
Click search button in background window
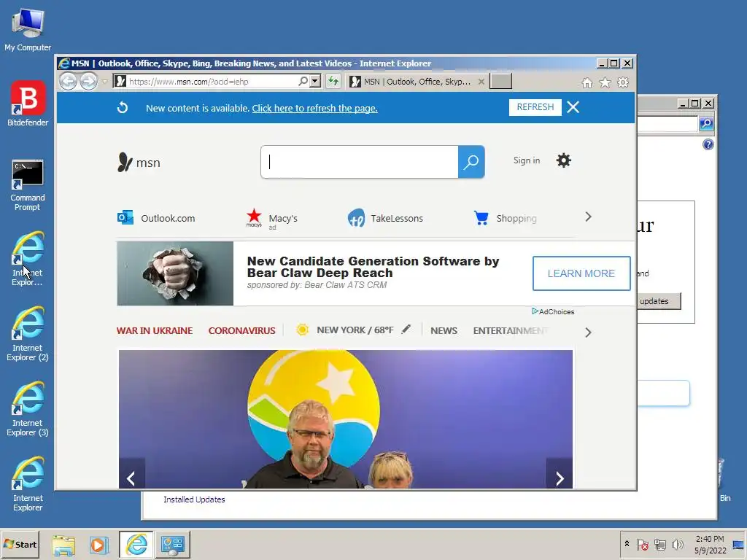(706, 124)
